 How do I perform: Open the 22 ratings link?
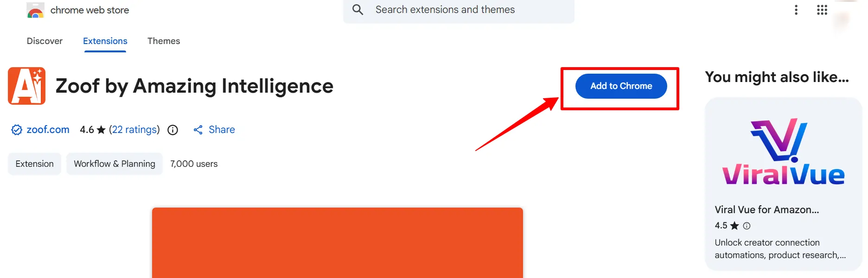pyautogui.click(x=134, y=130)
